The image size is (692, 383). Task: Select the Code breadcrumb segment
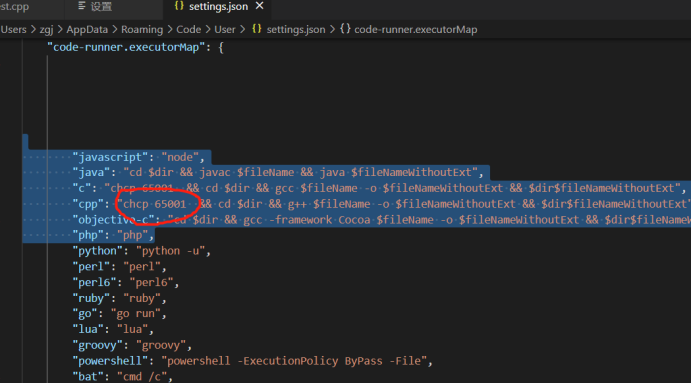point(189,30)
